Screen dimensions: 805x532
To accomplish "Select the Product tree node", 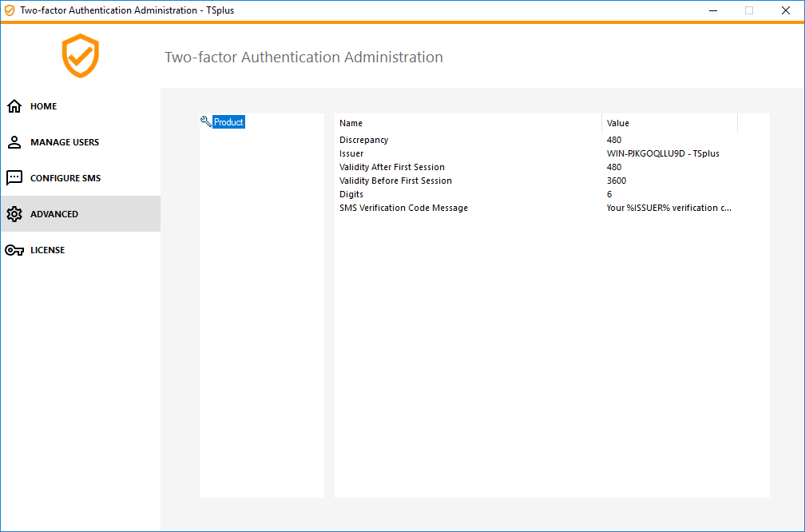I will pyautogui.click(x=228, y=122).
